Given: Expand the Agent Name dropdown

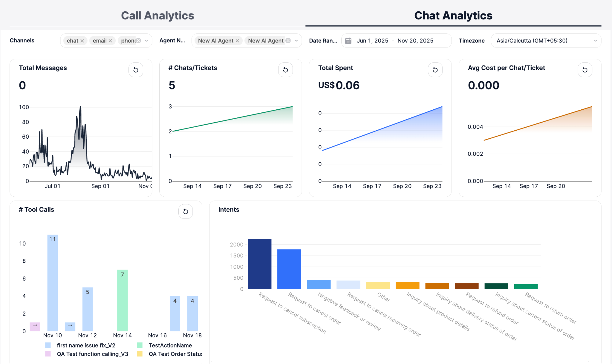Looking at the screenshot, I should pos(296,41).
